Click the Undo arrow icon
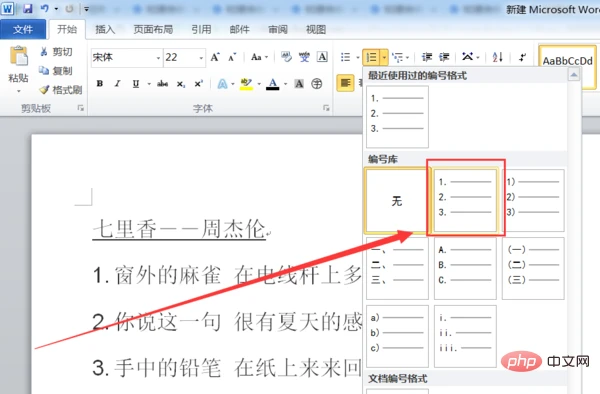The width and height of the screenshot is (600, 394). tap(44, 8)
